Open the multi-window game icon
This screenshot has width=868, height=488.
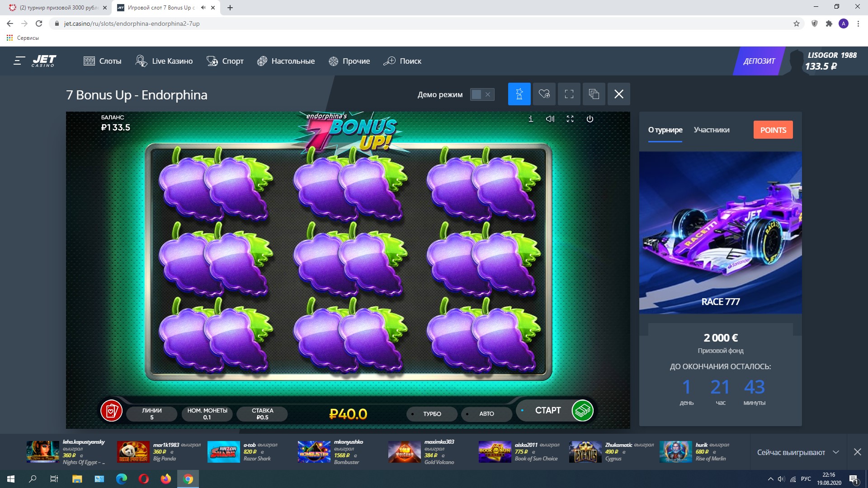(594, 94)
